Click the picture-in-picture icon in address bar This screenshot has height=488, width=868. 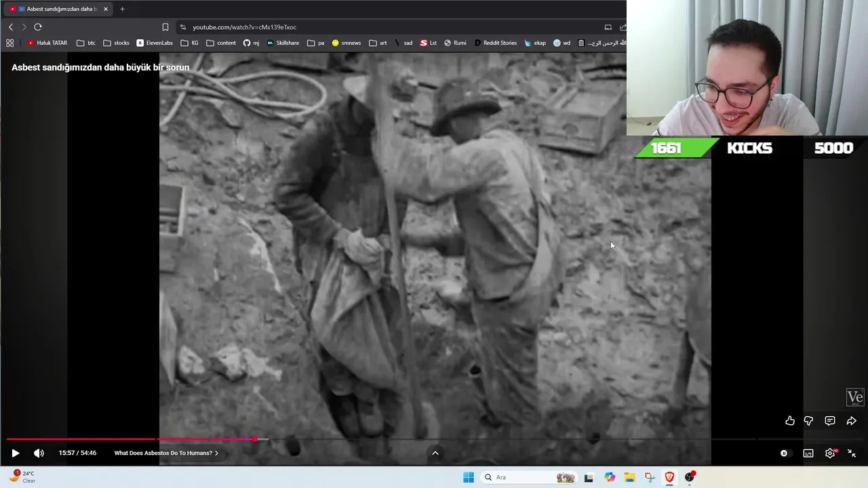tap(608, 27)
